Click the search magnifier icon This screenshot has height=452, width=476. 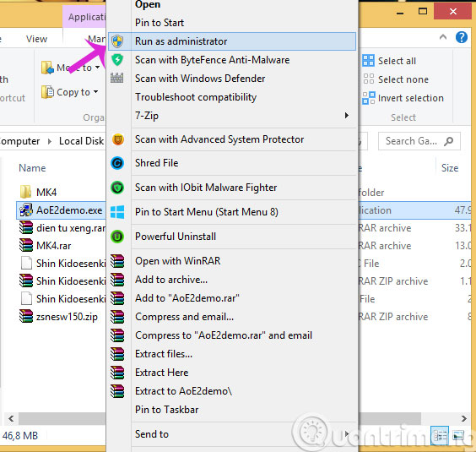449,141
